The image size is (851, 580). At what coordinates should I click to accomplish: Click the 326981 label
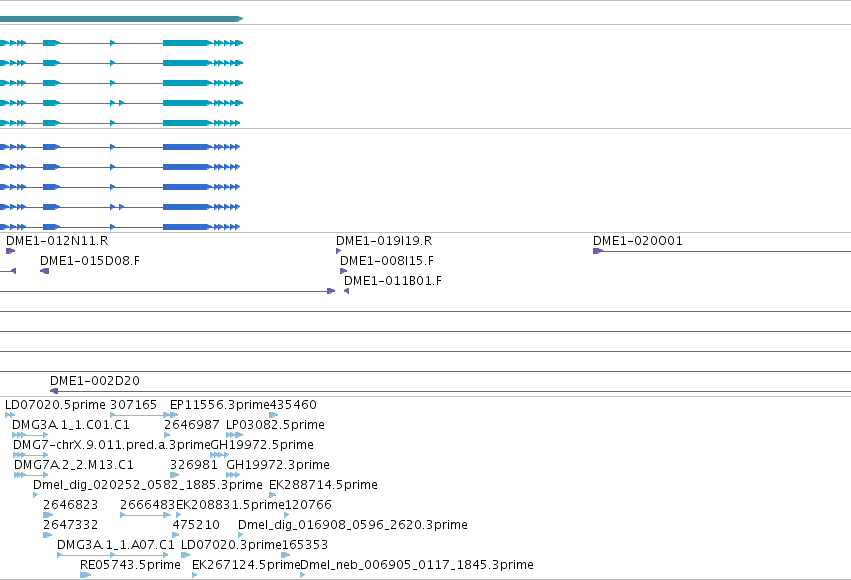193,465
